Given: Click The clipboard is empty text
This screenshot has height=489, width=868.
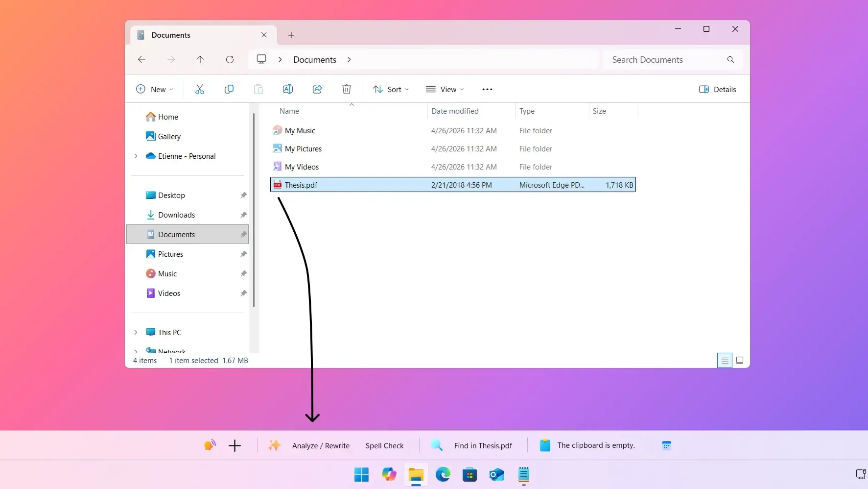Looking at the screenshot, I should 596,445.
